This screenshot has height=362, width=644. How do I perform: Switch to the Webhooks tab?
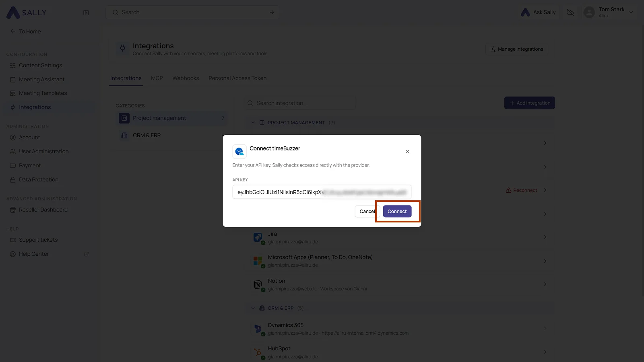[186, 78]
